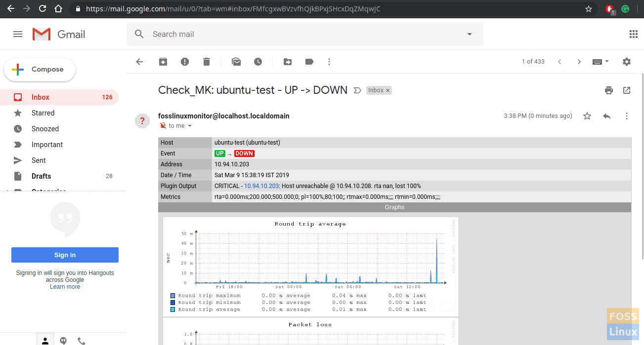Click the sender's question mark avatar
Screen dimensions: 644x345
pos(142,121)
